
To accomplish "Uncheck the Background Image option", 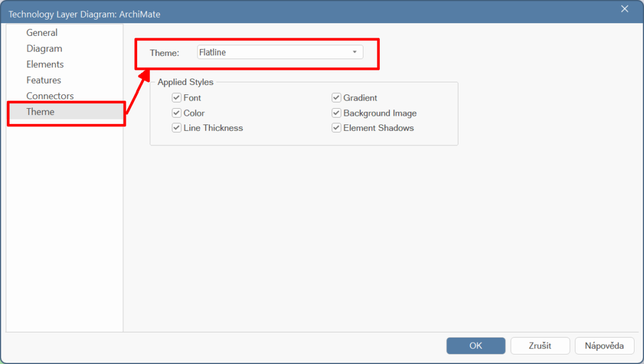I will [x=336, y=113].
